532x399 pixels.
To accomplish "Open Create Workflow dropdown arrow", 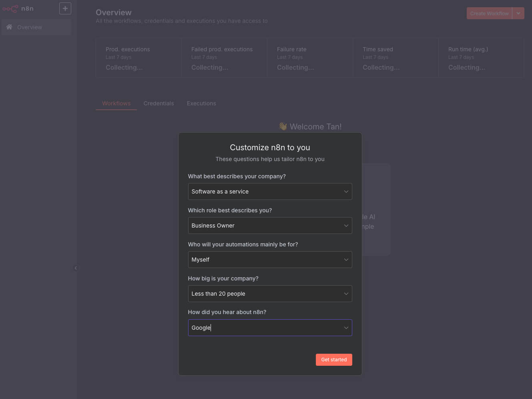I will 518,13.
